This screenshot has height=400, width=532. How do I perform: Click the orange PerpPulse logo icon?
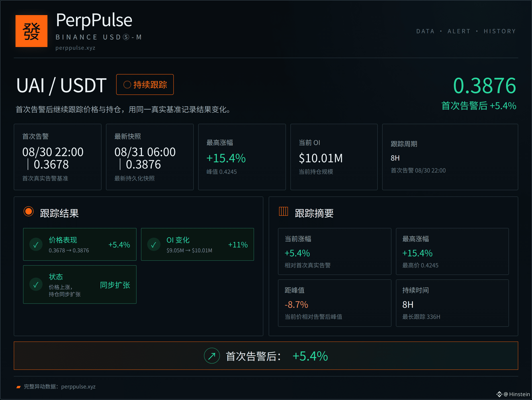click(x=31, y=31)
